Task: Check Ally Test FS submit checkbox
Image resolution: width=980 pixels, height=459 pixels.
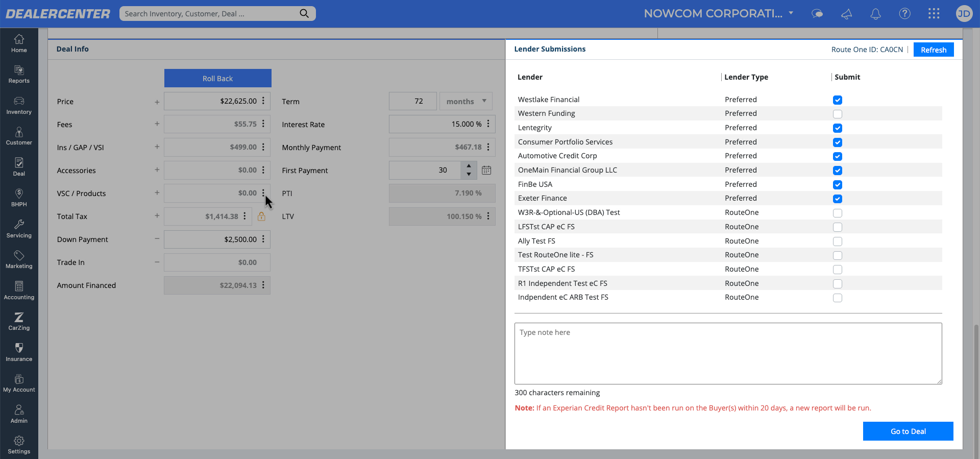Action: point(838,241)
